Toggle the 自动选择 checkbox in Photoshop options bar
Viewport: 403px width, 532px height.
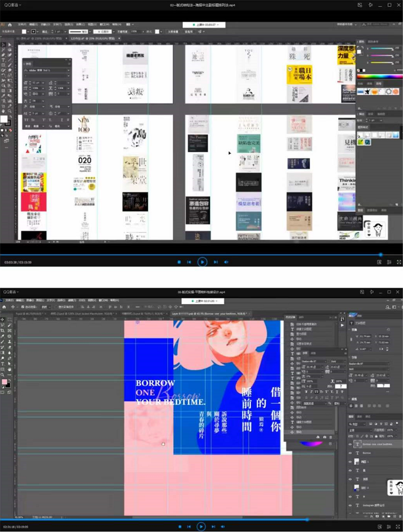[23, 306]
